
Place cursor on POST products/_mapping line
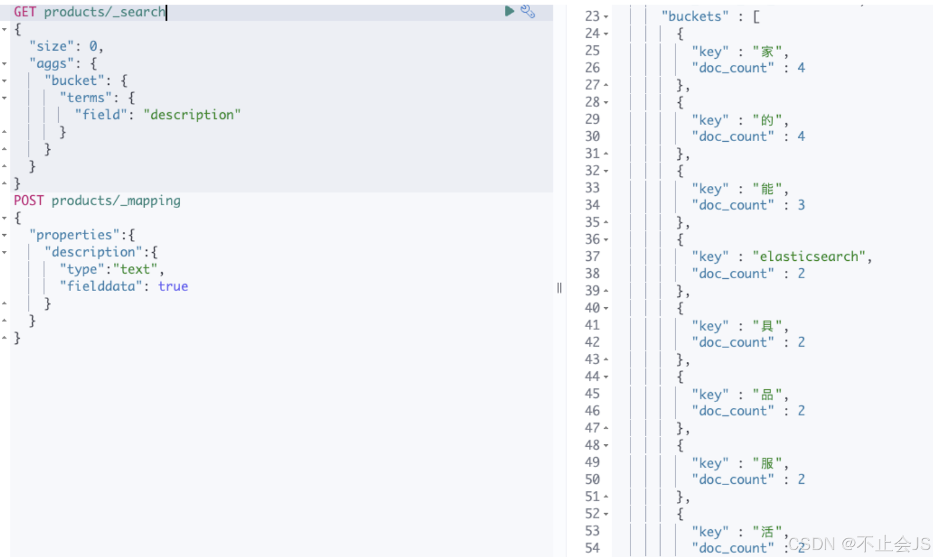point(97,200)
